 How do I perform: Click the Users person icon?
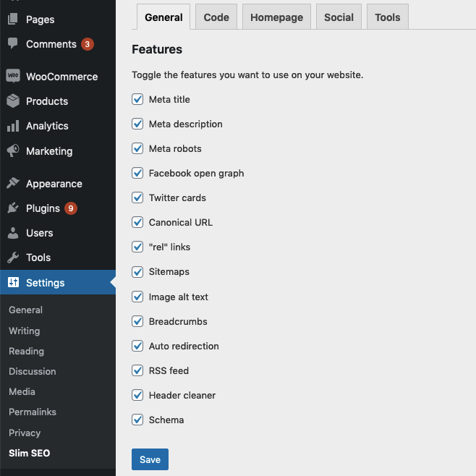coord(13,233)
